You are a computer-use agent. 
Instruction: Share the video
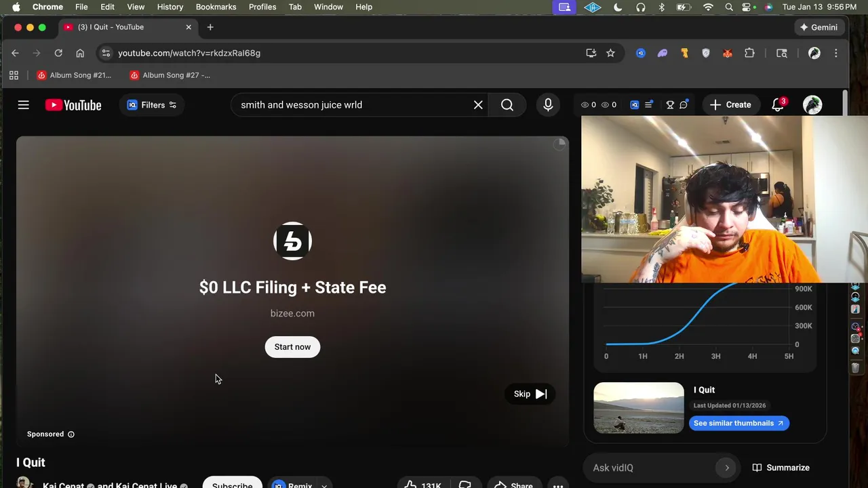click(513, 485)
